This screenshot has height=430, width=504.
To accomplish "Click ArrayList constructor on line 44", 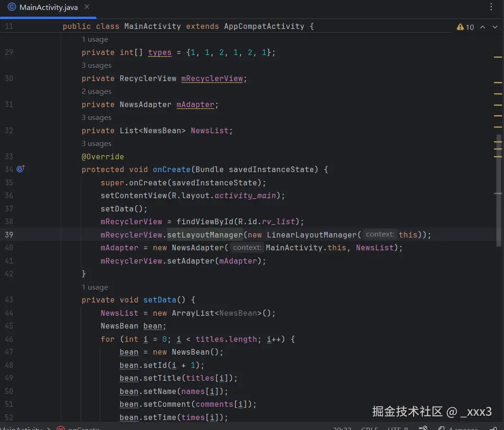I will (x=193, y=313).
